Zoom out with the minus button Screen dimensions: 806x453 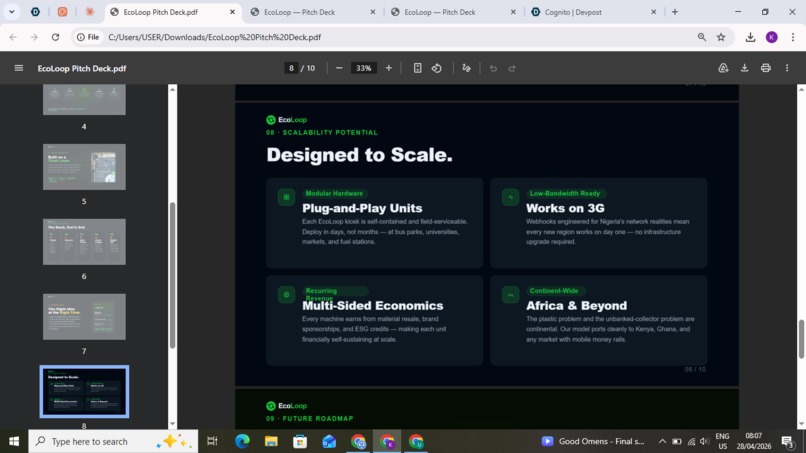point(339,68)
